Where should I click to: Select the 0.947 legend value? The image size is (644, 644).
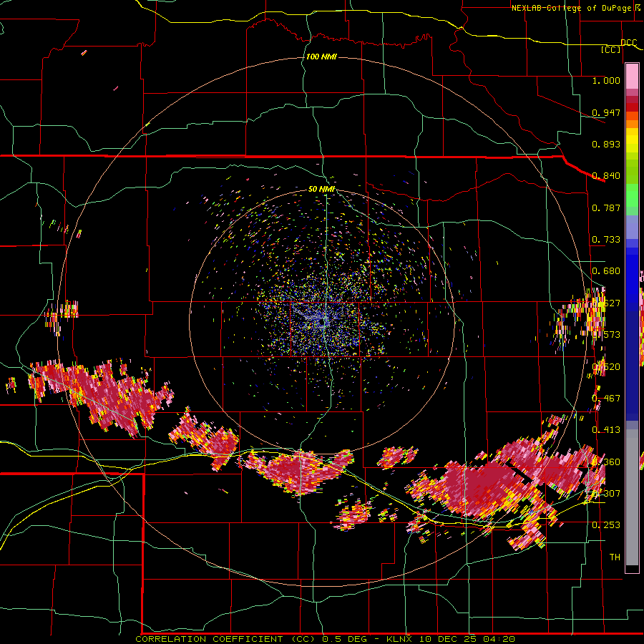[x=606, y=112]
